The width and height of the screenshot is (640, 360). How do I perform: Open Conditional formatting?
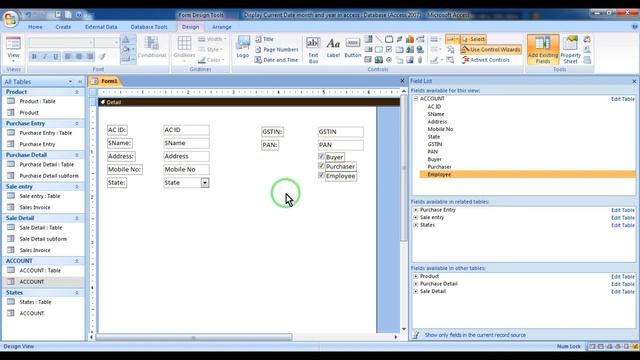pyautogui.click(x=151, y=47)
